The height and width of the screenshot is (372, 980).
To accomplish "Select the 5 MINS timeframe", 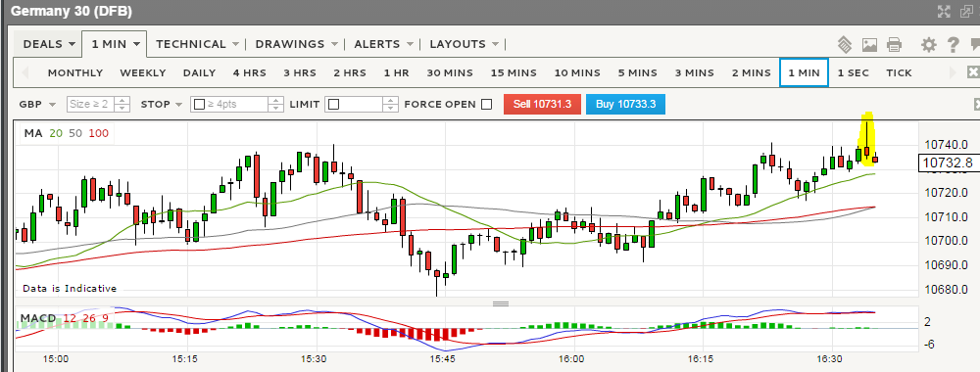I will click(638, 72).
